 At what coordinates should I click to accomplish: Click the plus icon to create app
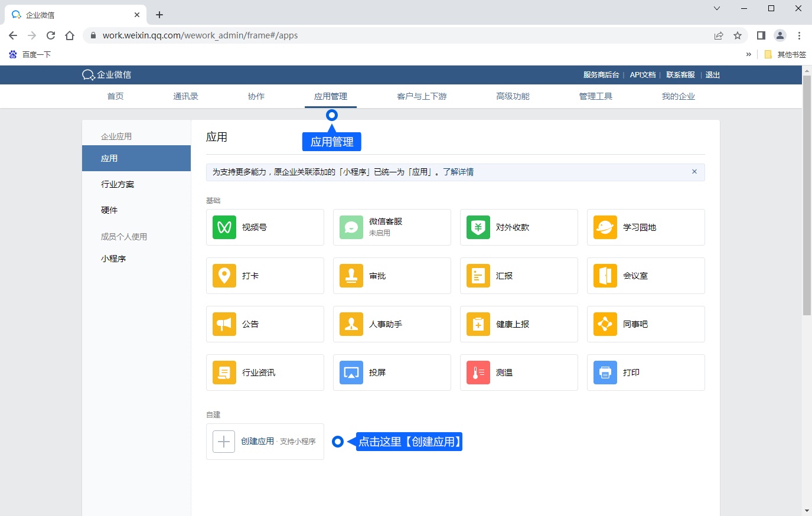click(x=224, y=442)
